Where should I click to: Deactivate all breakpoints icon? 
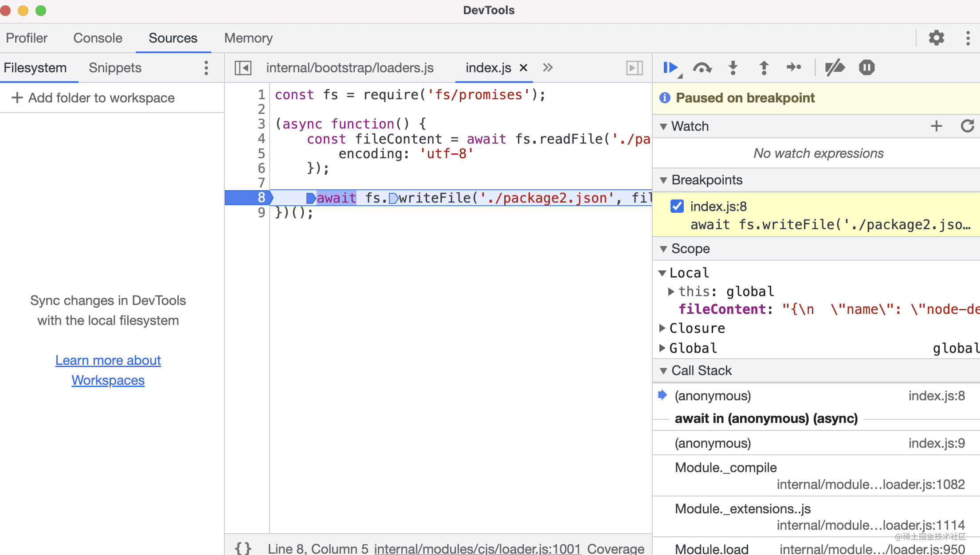point(835,68)
